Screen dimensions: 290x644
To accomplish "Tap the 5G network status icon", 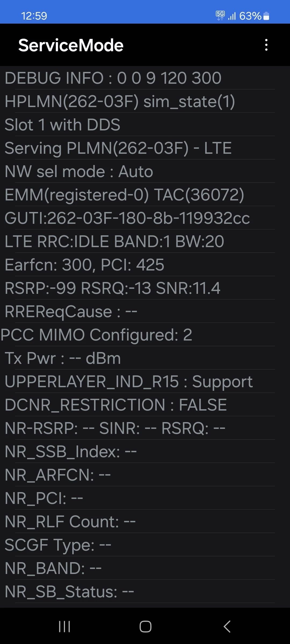I will [220, 16].
